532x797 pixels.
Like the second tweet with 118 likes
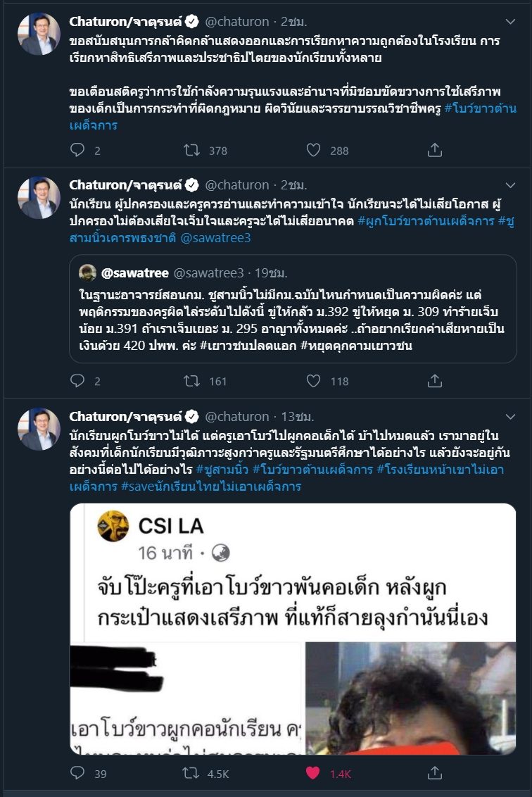pyautogui.click(x=314, y=381)
